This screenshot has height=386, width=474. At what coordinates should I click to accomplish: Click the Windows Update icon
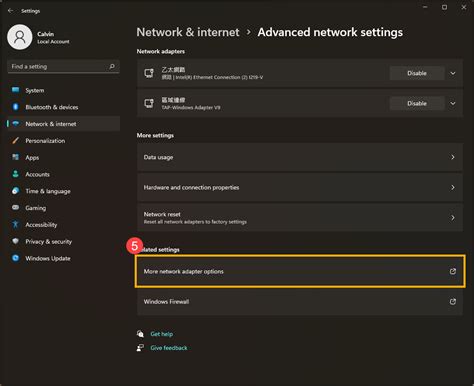[15, 258]
